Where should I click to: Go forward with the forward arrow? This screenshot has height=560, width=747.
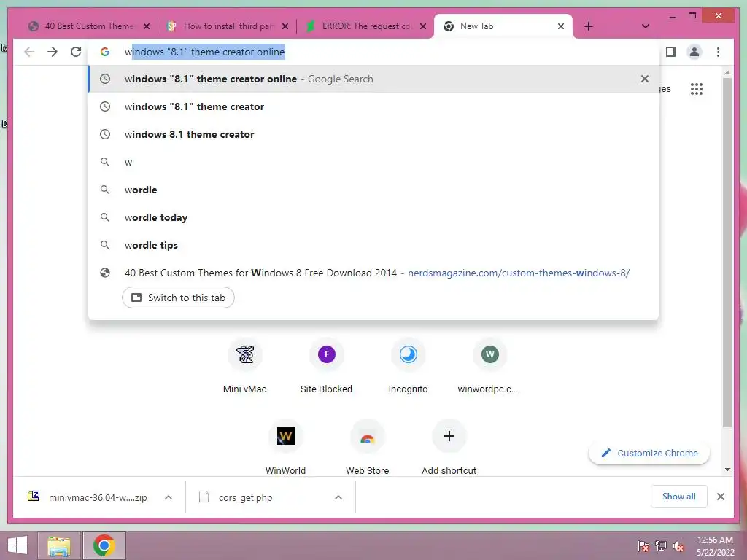53,52
